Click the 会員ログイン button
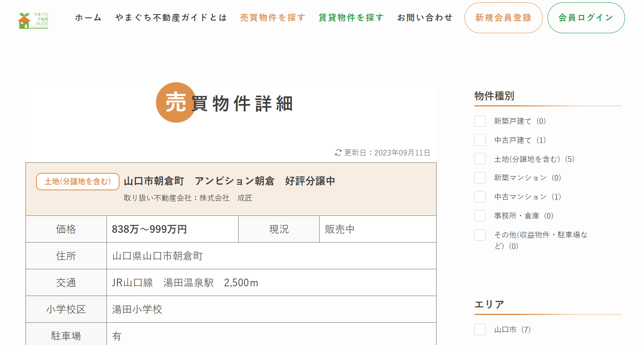 click(586, 18)
